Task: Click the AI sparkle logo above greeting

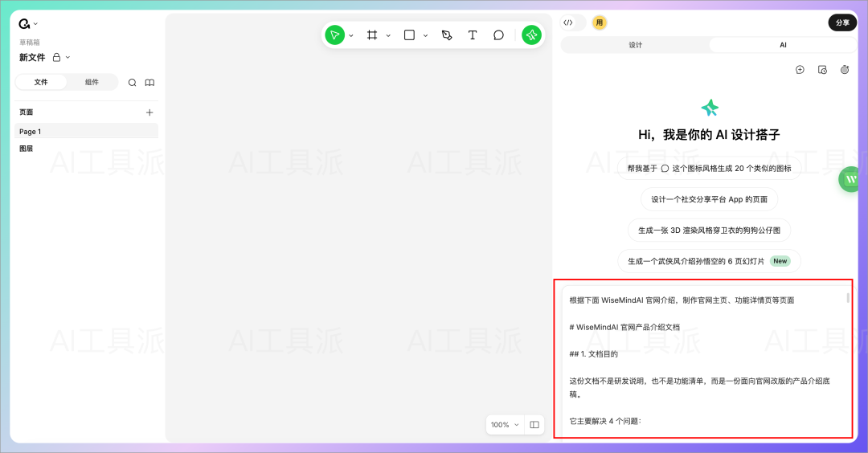Action: tap(709, 108)
